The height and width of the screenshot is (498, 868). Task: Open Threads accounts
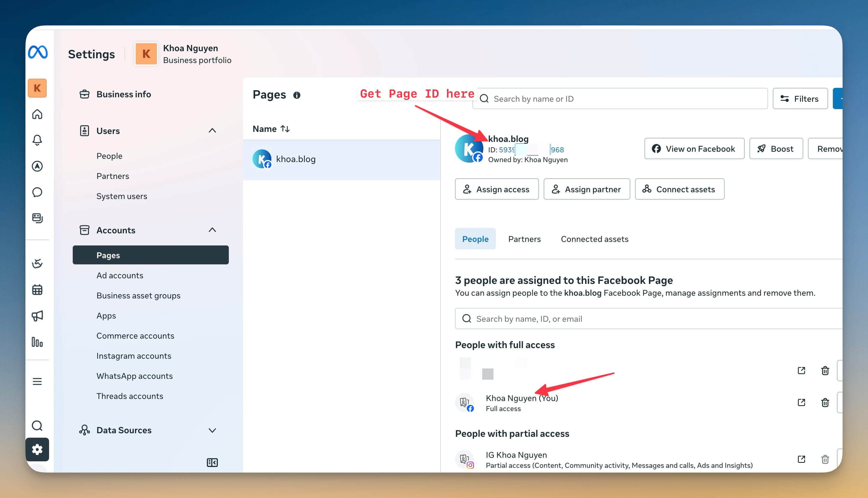pyautogui.click(x=130, y=396)
